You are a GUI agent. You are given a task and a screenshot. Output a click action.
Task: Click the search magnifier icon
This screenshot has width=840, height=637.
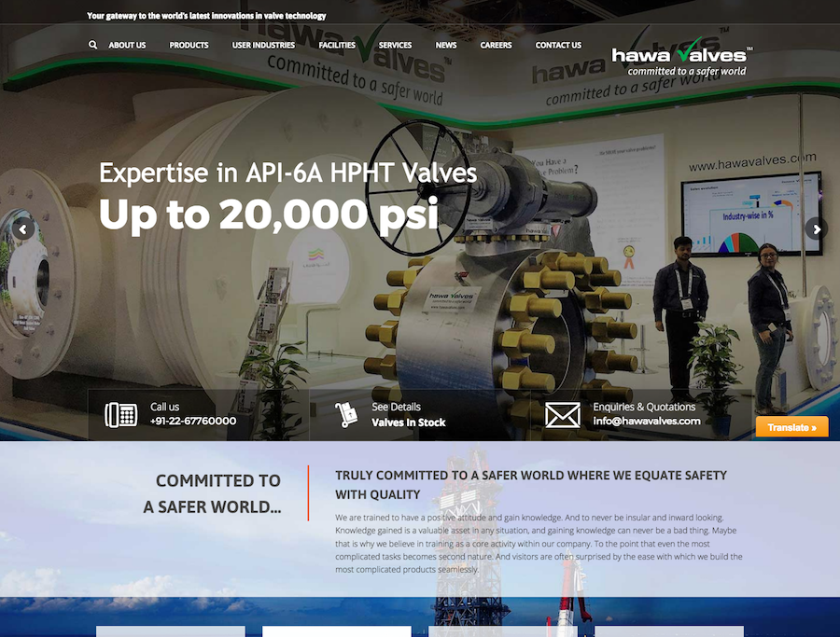[93, 45]
